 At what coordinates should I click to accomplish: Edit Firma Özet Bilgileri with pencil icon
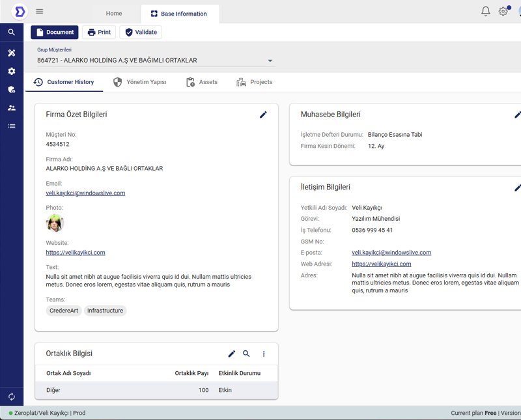tap(263, 115)
